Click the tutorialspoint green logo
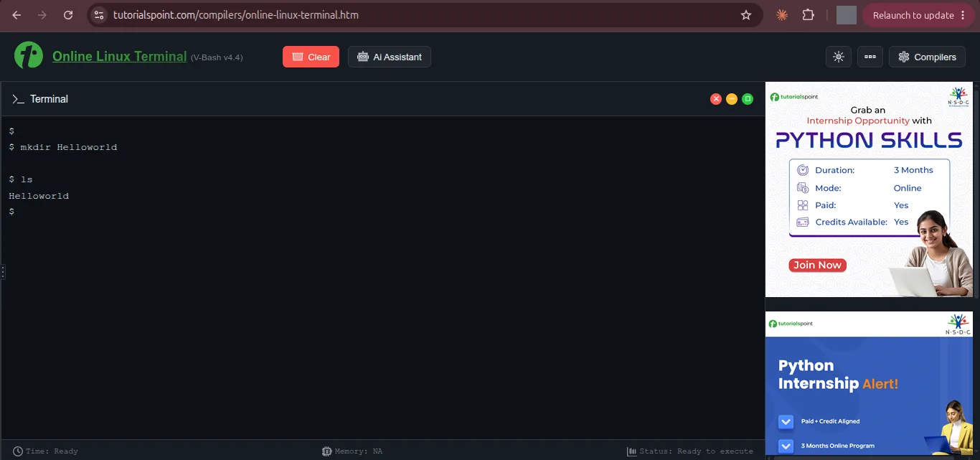The width and height of the screenshot is (980, 460). [x=29, y=55]
